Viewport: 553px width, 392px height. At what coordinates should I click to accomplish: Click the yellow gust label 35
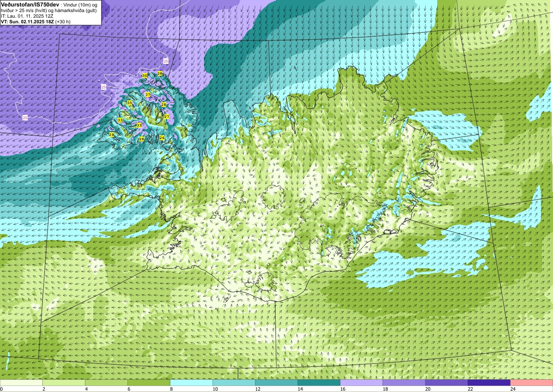[x=129, y=103]
